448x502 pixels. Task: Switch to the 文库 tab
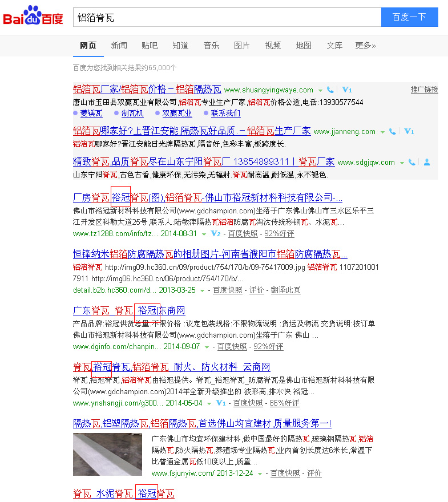[334, 46]
